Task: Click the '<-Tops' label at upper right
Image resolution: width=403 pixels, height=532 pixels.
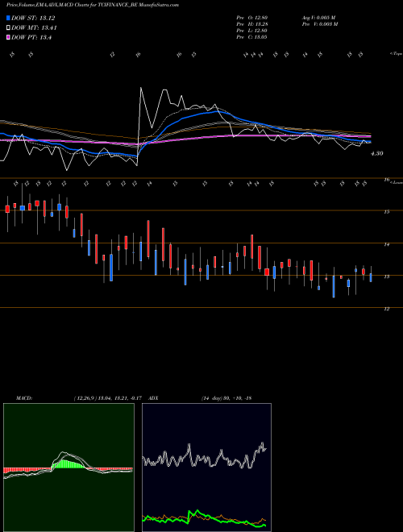Action: point(396,54)
